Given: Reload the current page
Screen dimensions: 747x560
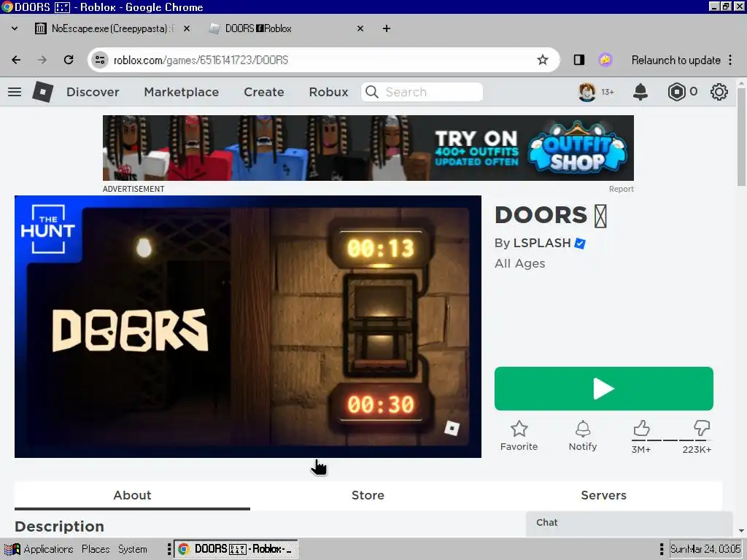Looking at the screenshot, I should click(69, 60).
